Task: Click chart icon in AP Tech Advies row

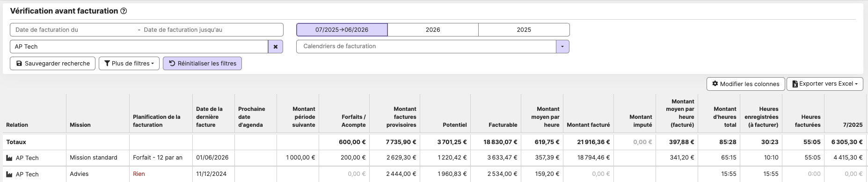Action: coord(9,174)
